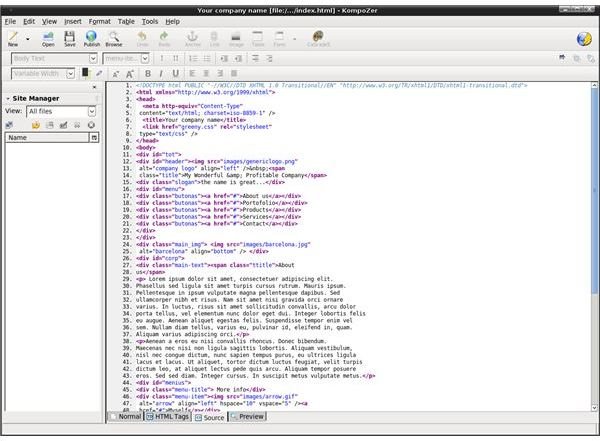Open the menu-item class dropdown

[x=126, y=59]
